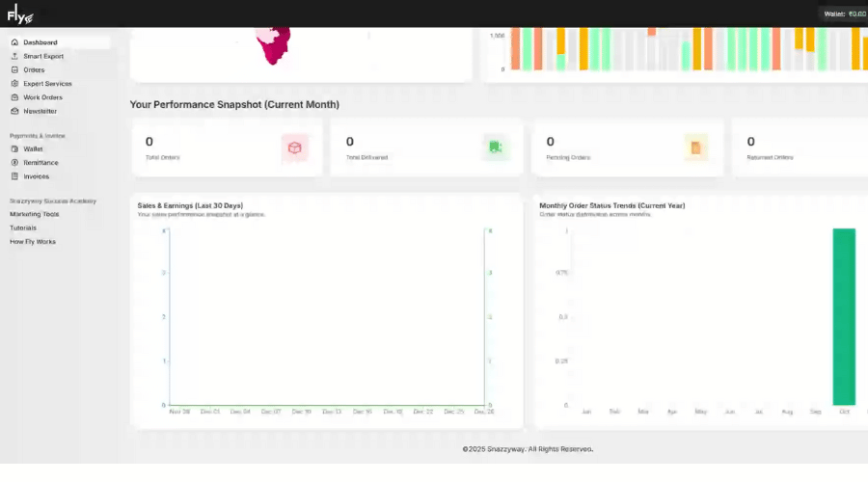Click the Fly logo in header
Screen dimensions: 868x482
tap(20, 14)
